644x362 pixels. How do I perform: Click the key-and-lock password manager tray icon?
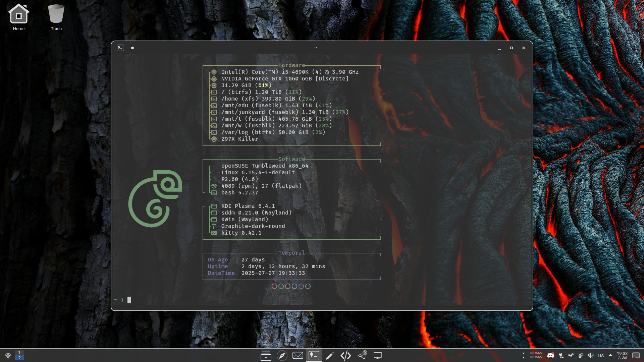(x=561, y=355)
